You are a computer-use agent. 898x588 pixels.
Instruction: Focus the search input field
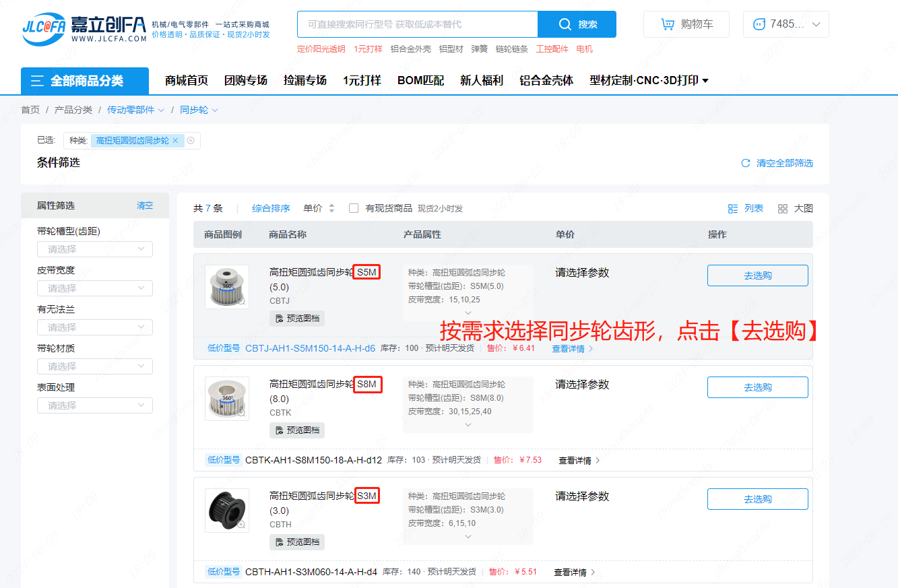pyautogui.click(x=417, y=24)
